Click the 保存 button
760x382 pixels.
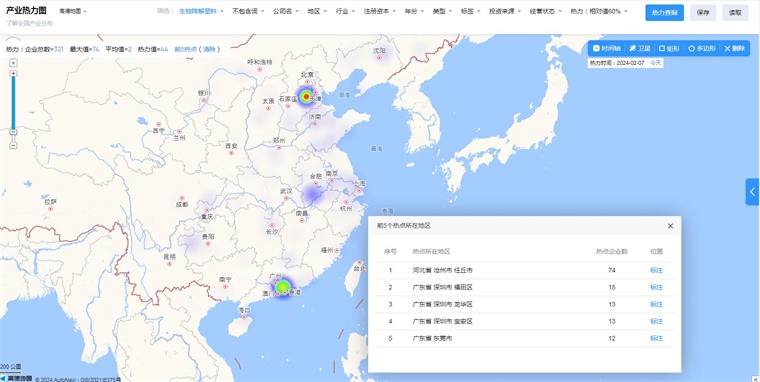703,13
